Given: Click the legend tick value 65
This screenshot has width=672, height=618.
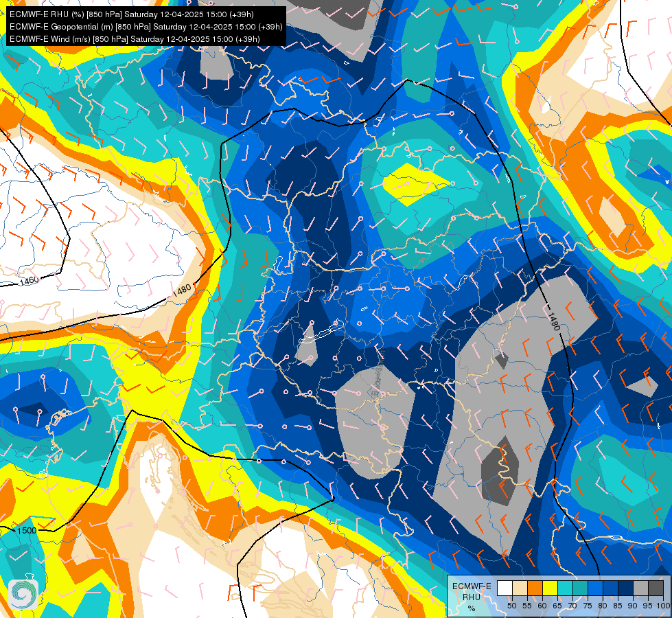Looking at the screenshot, I should point(557,606).
